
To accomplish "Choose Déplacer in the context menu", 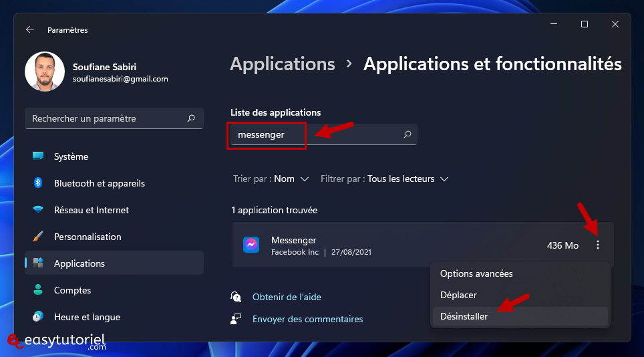I will tap(520, 295).
